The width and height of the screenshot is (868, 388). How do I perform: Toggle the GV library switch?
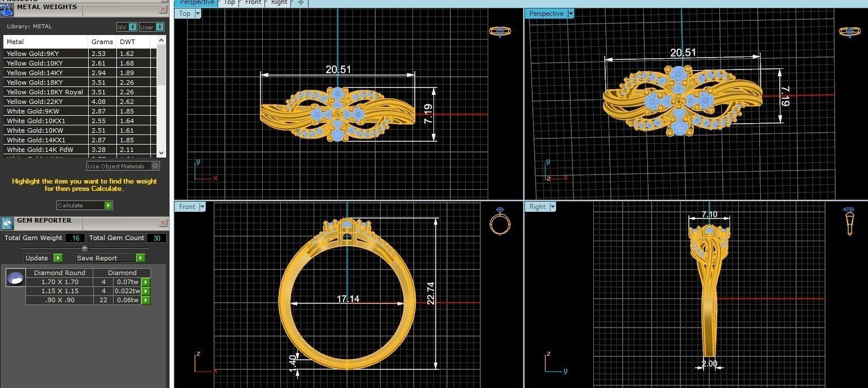tap(127, 27)
